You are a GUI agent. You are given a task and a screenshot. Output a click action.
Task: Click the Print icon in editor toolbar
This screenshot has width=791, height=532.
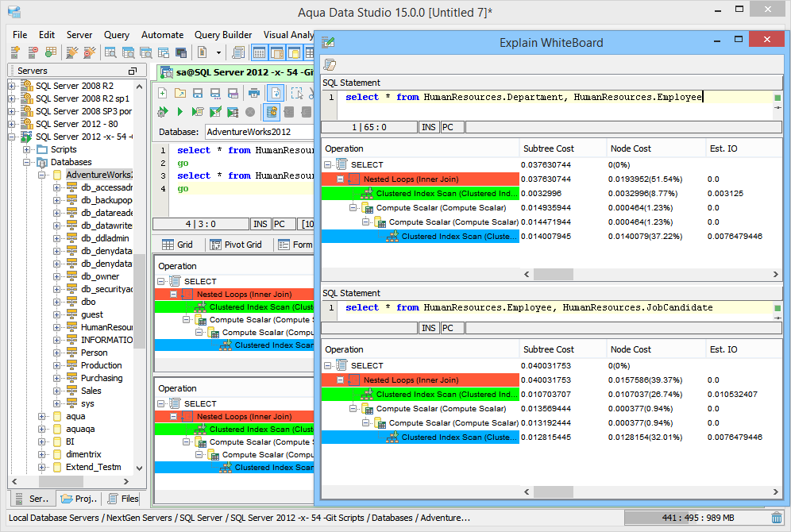click(254, 93)
